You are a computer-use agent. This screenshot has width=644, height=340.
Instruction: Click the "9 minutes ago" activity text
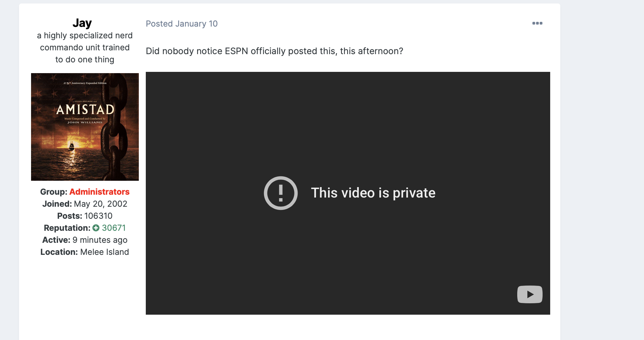tap(100, 240)
